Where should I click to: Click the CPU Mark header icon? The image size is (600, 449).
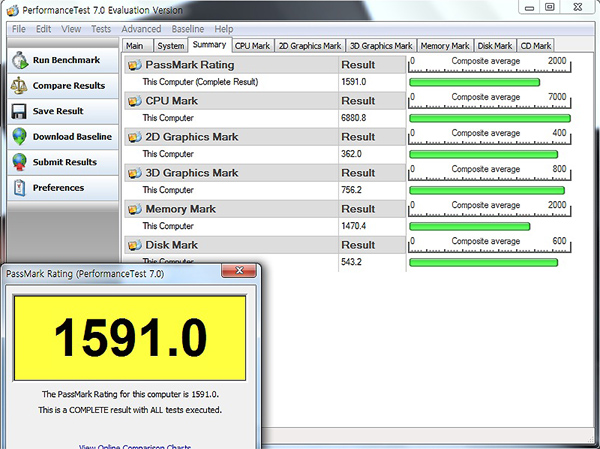(x=135, y=101)
